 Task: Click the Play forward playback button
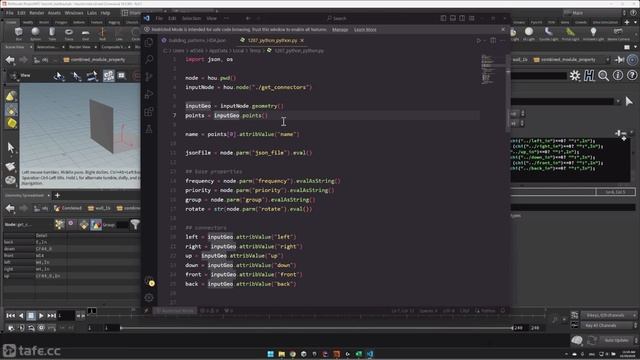41,316
